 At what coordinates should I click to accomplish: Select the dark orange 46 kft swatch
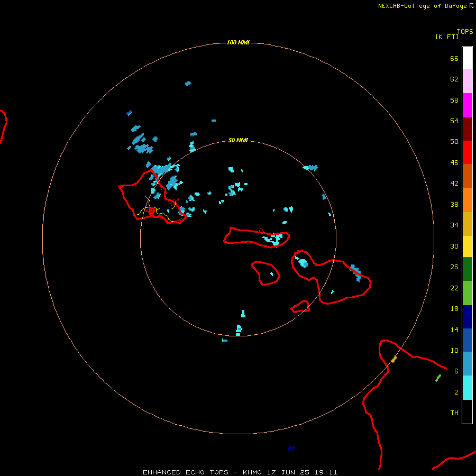click(467, 176)
